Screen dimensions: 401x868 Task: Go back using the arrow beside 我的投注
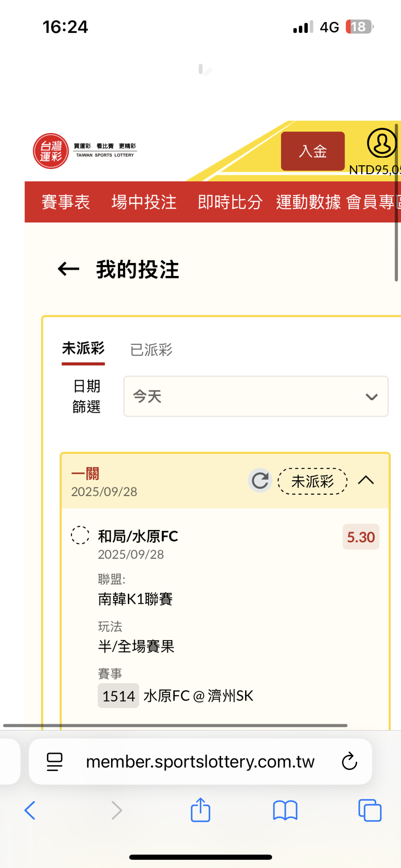[69, 269]
